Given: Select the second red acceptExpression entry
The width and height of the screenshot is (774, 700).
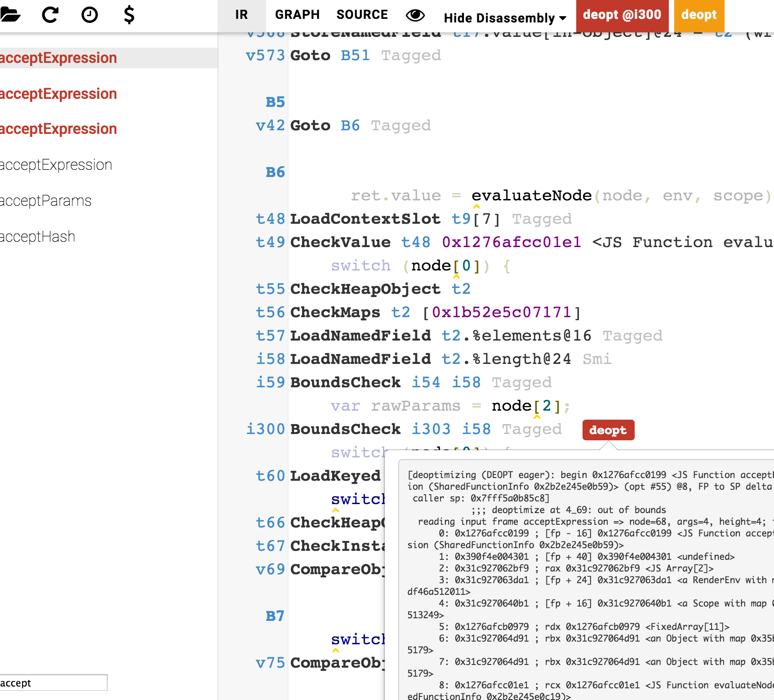Looking at the screenshot, I should [58, 94].
